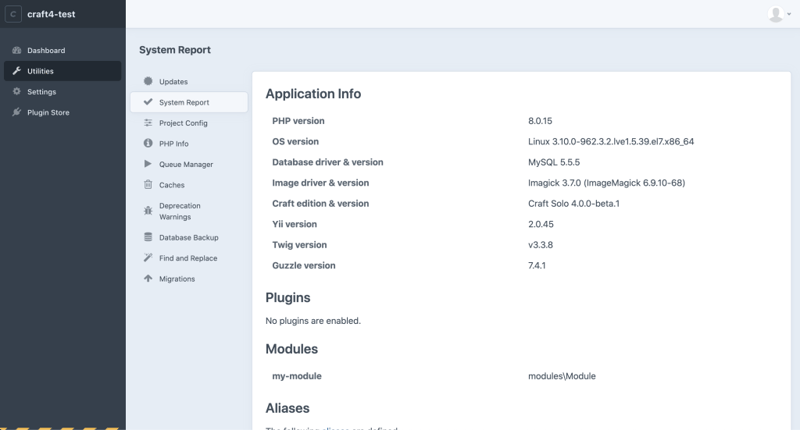Click the Database Backup icon
Screen dimensions: 800x430
tap(148, 238)
